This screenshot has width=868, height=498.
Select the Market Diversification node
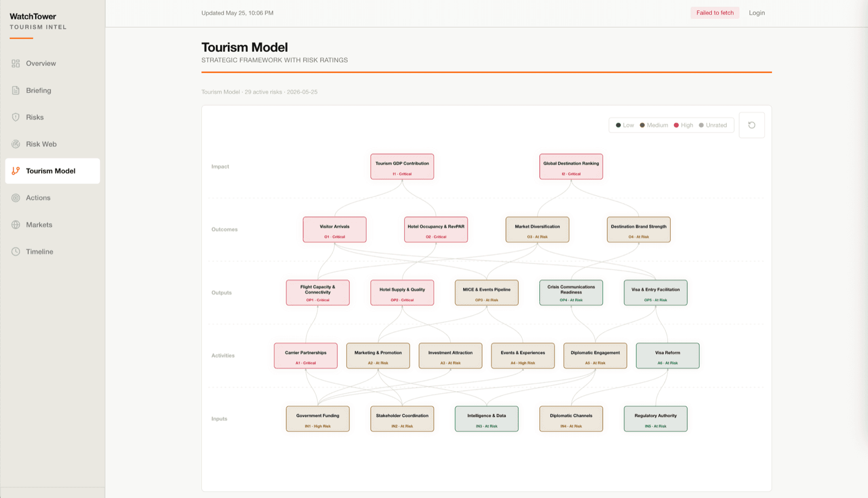538,229
